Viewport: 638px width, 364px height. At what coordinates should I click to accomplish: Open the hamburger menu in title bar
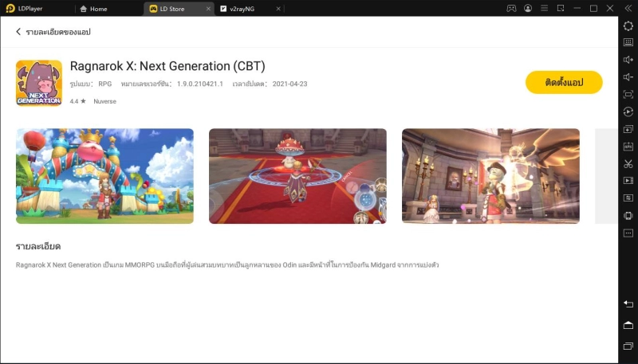coord(545,8)
